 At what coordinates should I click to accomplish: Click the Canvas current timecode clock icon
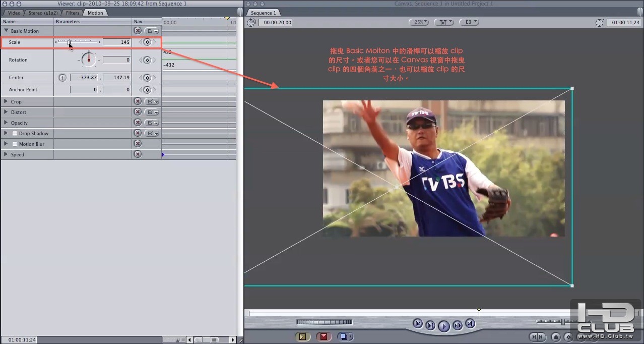tap(599, 23)
